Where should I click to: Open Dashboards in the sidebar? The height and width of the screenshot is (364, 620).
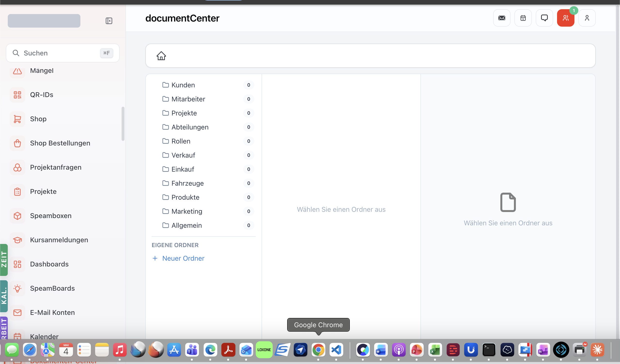[63, 264]
